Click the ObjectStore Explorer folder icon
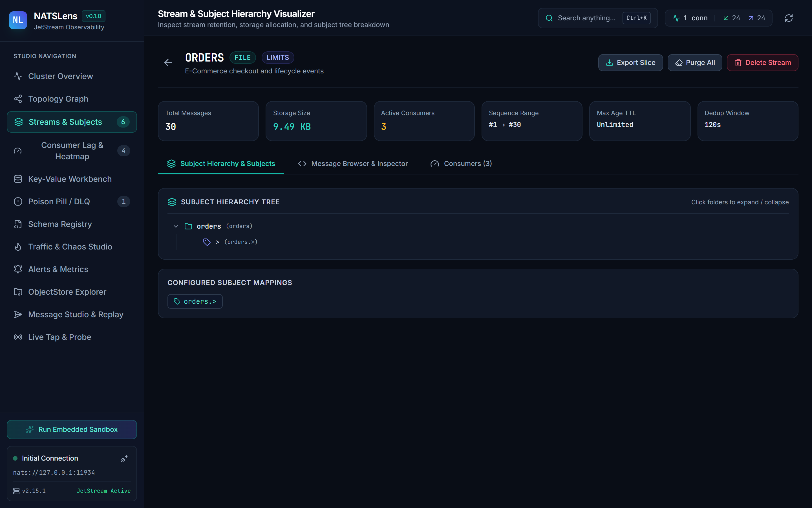This screenshot has width=812, height=508. point(18,292)
